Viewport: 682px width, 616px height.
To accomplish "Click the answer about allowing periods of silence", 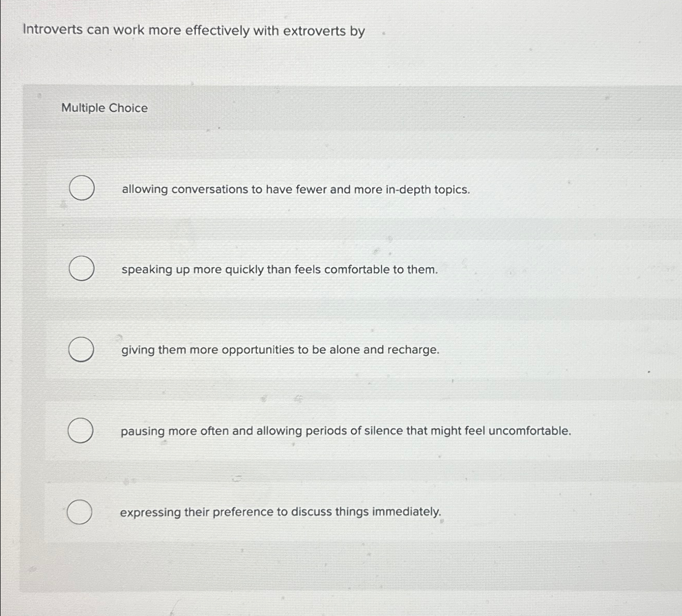I will [345, 431].
